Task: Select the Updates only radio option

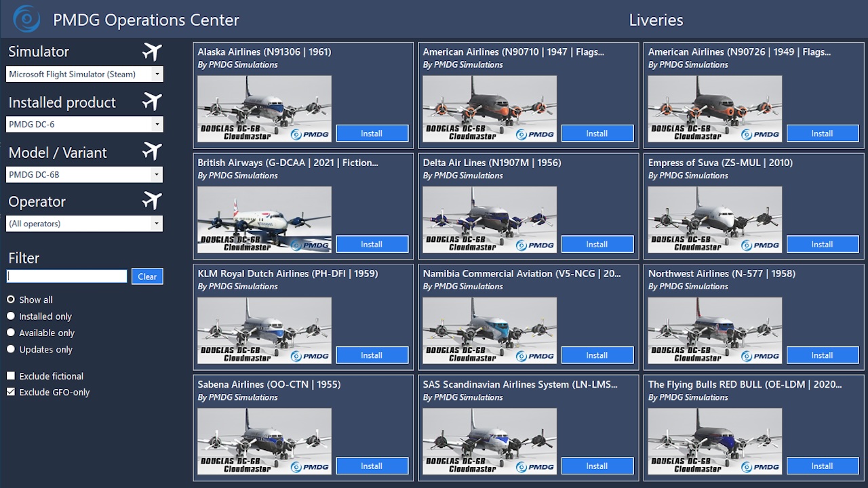Action: point(11,350)
